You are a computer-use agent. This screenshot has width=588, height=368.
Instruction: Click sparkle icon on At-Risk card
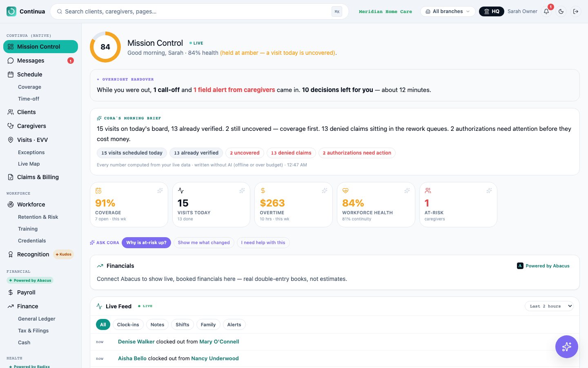(489, 191)
